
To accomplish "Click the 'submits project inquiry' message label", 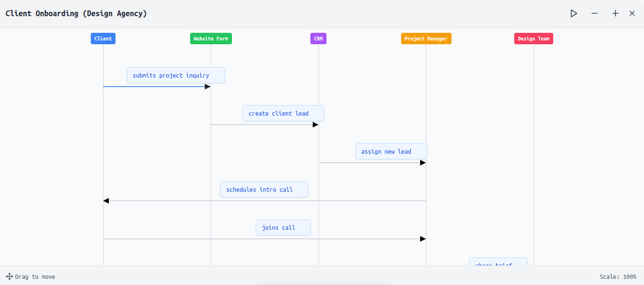I will (x=175, y=75).
